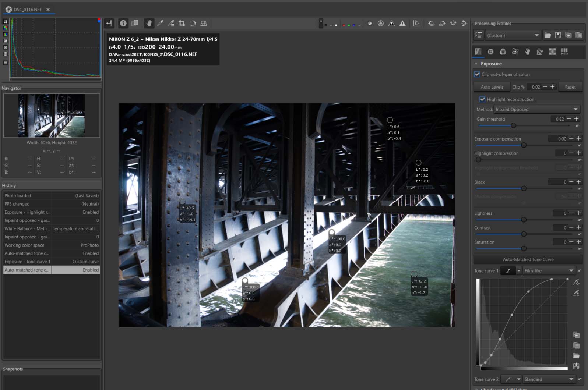Click the Auto-Matched Tone Curve button
The image size is (588, 390).
click(528, 260)
